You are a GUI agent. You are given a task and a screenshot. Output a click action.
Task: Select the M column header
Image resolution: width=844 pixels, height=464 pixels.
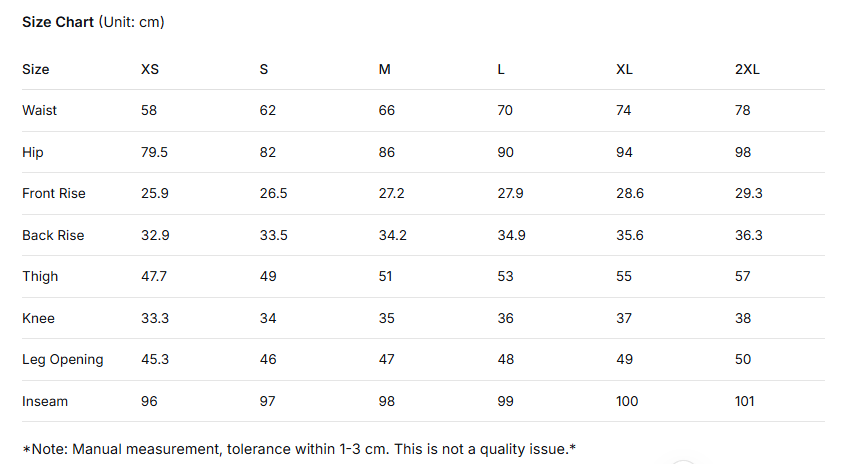coord(385,69)
